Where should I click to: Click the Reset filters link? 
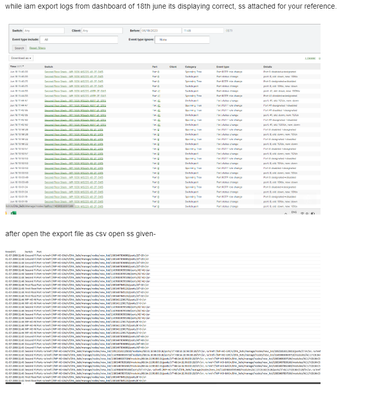click(37, 48)
